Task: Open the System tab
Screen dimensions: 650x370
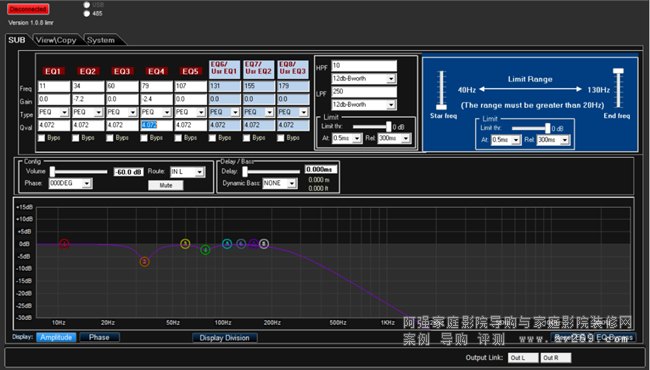Action: pos(101,40)
